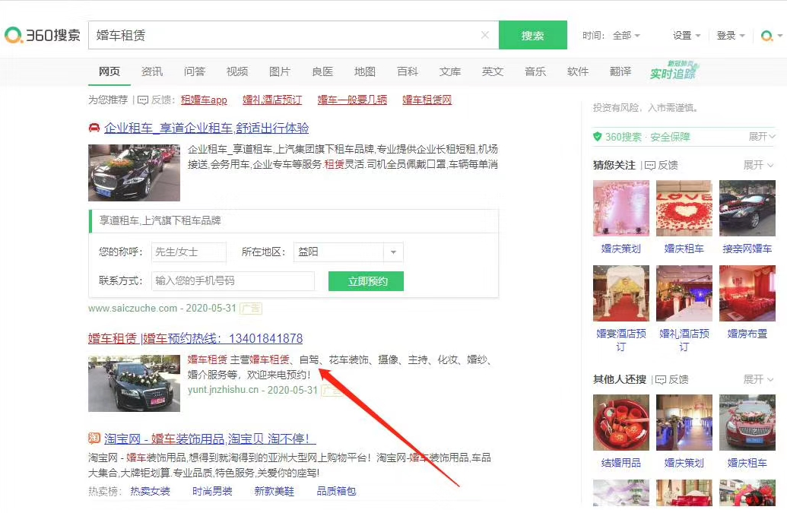Open the suggested search 婚礼酒店预订
The width and height of the screenshot is (787, 532).
(272, 100)
